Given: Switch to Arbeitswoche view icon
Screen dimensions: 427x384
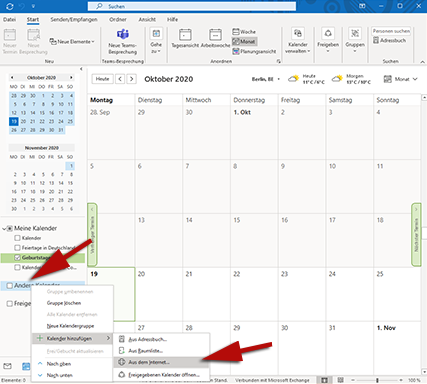Looking at the screenshot, I should (215, 35).
